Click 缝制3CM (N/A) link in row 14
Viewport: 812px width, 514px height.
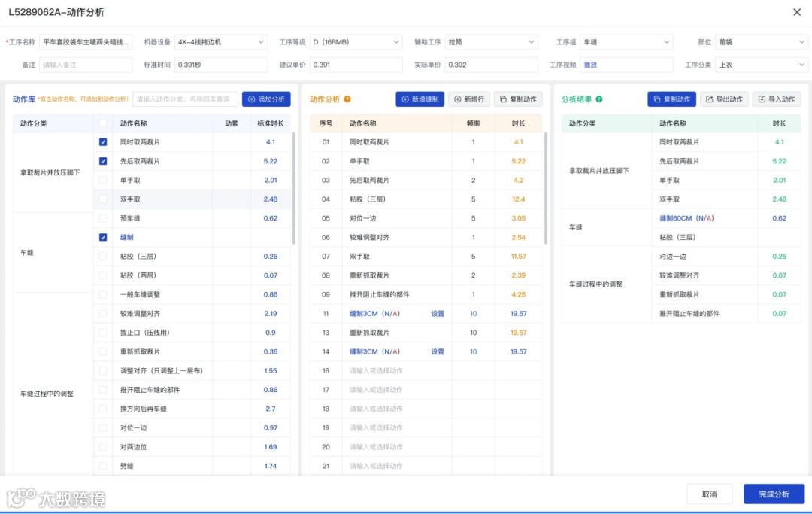(x=374, y=351)
